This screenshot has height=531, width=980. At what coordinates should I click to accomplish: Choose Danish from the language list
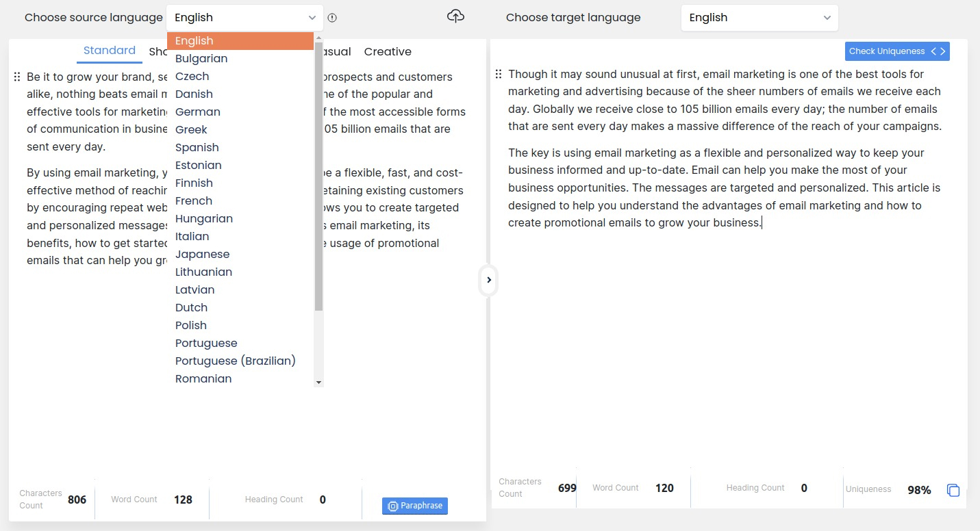(x=240, y=94)
